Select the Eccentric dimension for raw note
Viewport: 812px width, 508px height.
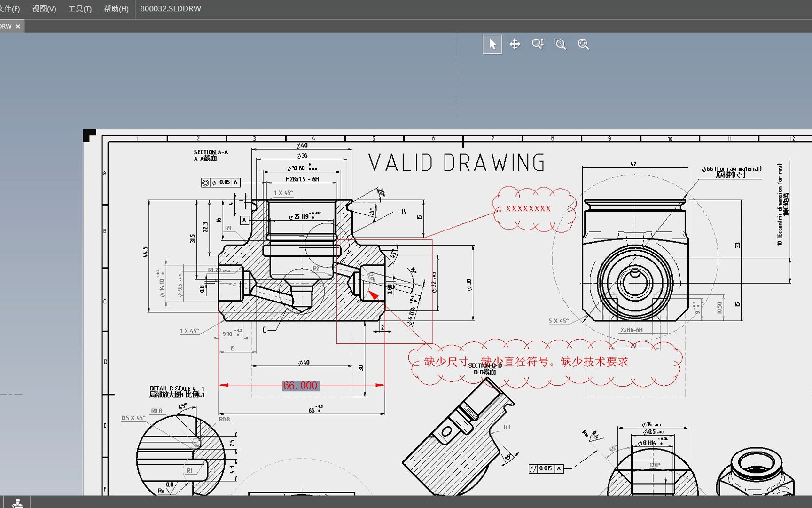coord(780,205)
